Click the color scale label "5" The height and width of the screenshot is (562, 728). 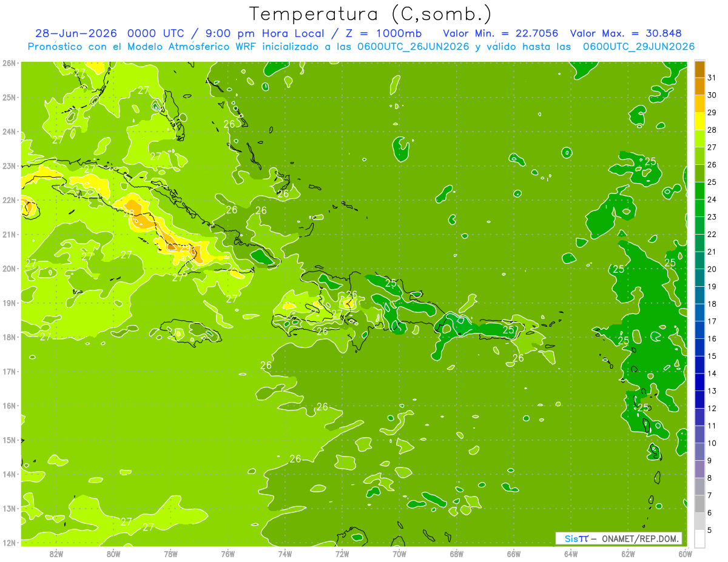[x=710, y=530]
